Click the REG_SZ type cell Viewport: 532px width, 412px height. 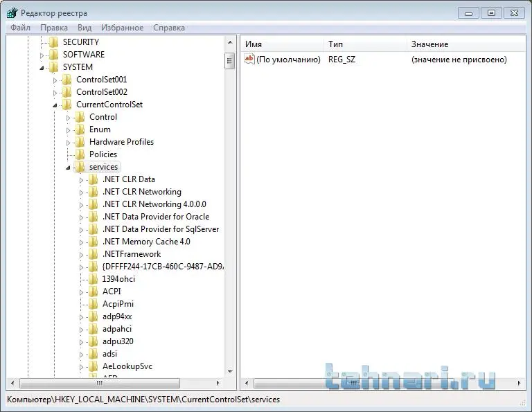point(342,60)
